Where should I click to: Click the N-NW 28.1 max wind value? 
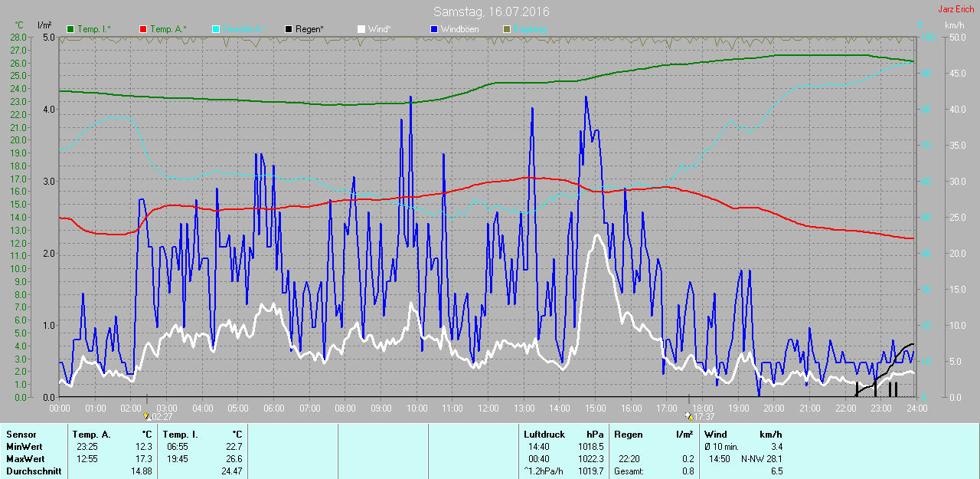click(760, 459)
